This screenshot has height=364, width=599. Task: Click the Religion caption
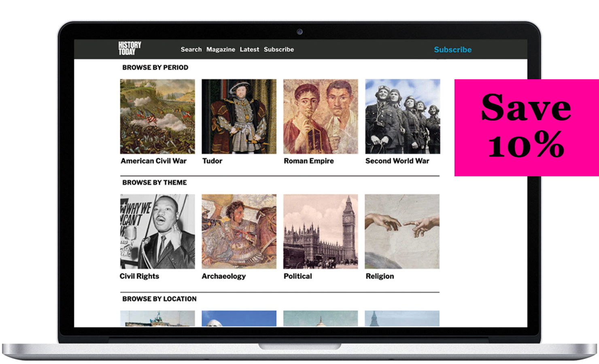tap(380, 276)
